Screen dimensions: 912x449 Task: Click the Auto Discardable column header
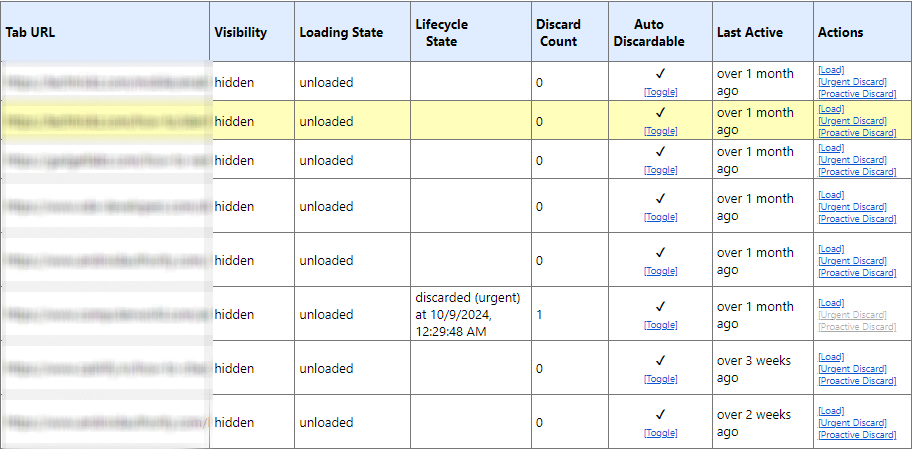[660, 32]
